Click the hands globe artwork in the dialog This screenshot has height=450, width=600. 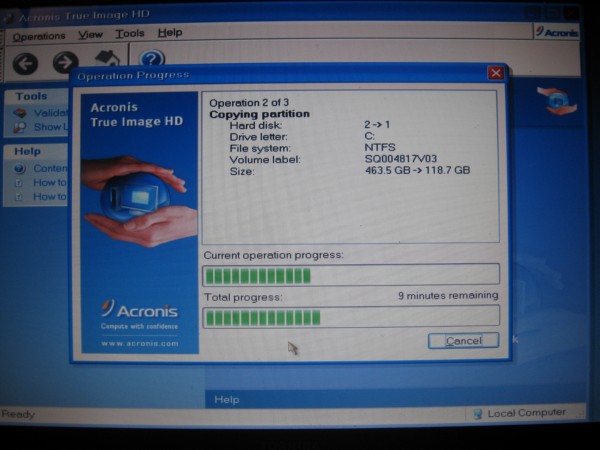click(x=140, y=200)
